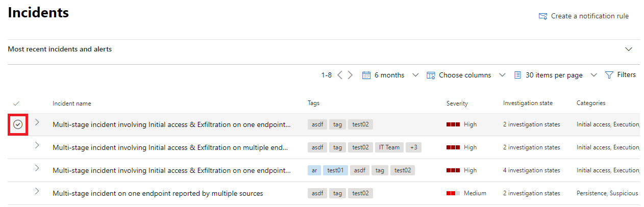644x207 pixels.
Task: Click the Choose columns table icon
Action: [431, 75]
